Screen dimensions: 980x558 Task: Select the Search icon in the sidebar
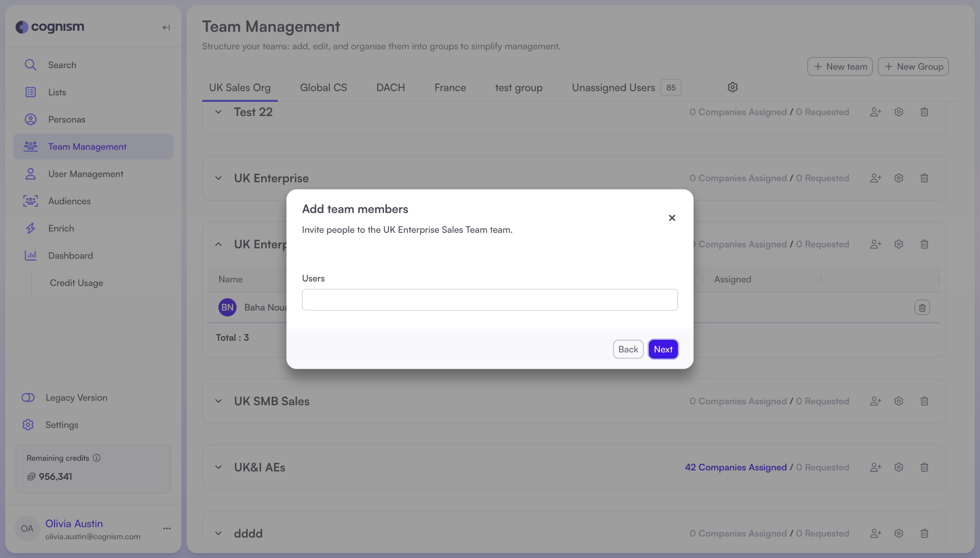pyautogui.click(x=30, y=64)
